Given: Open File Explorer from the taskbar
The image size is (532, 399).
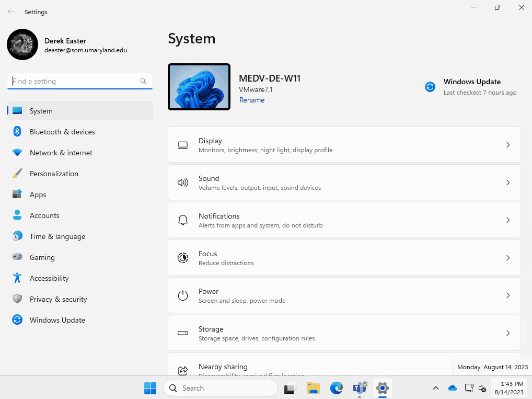Looking at the screenshot, I should point(313,388).
